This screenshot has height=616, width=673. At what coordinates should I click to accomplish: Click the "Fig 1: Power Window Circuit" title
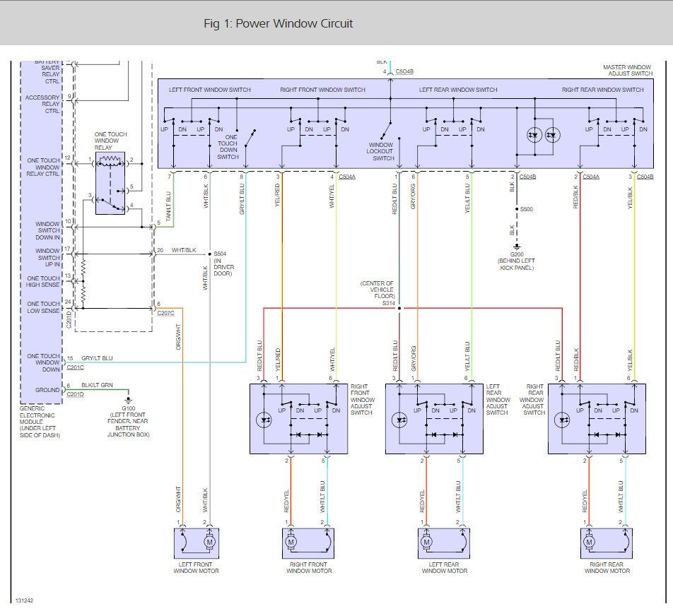click(278, 23)
